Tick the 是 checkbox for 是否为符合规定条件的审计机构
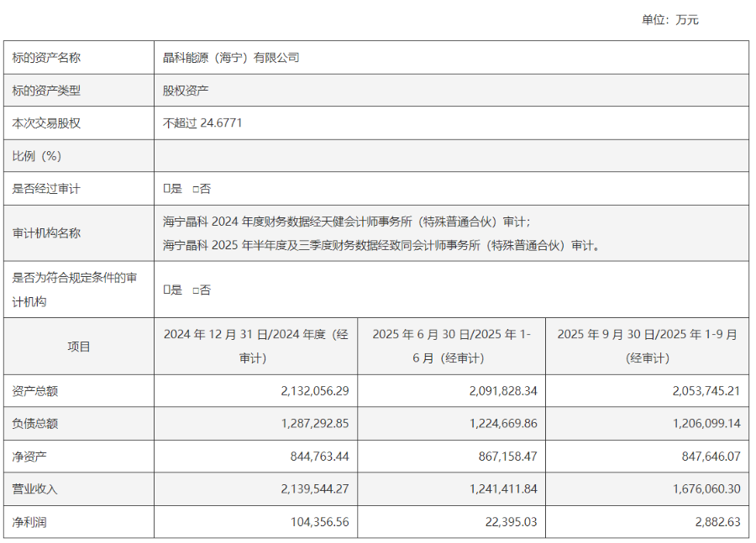Viewport: 756px width, 543px height. pos(165,290)
